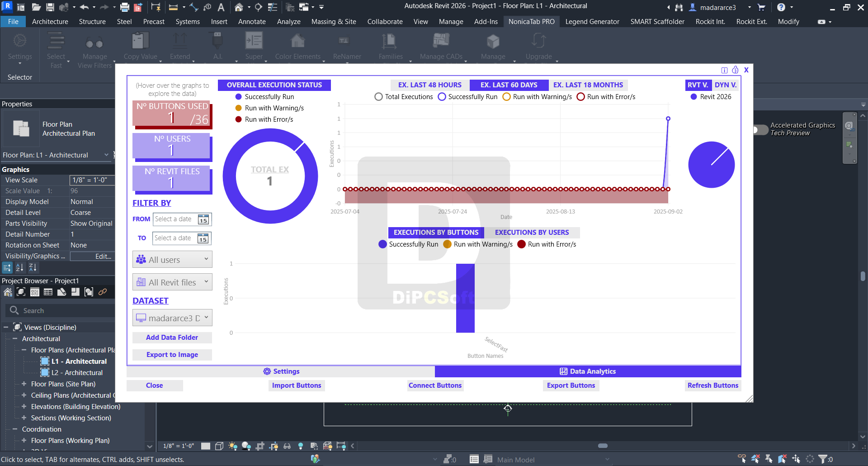
Task: Select Run with Error/s radio in timeline legend
Action: 580,97
